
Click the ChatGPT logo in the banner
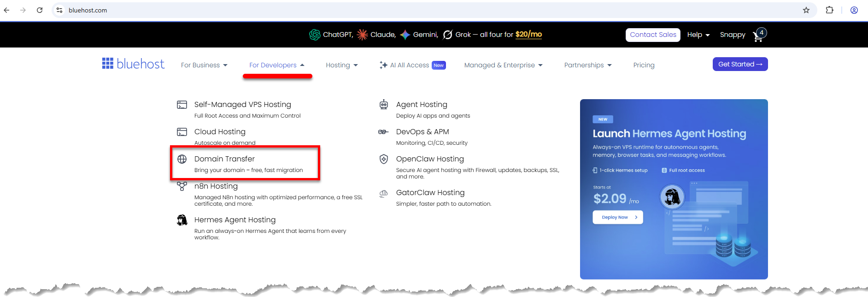point(315,35)
